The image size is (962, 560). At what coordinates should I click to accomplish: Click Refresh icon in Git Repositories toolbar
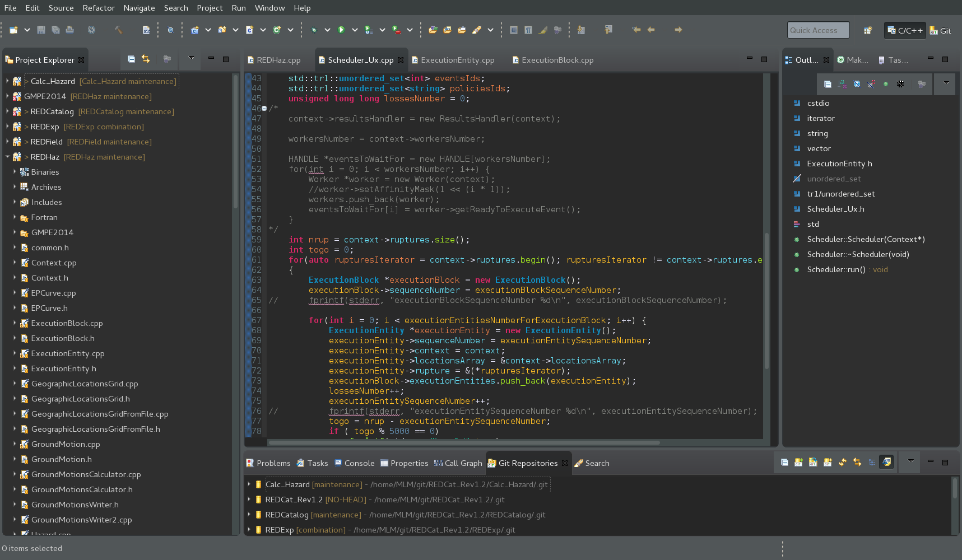coord(842,463)
